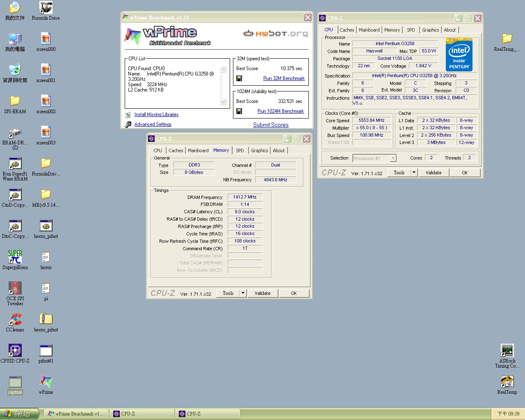Click Tools button in CPU-Z CPU window
525x420 pixels.
[x=399, y=173]
